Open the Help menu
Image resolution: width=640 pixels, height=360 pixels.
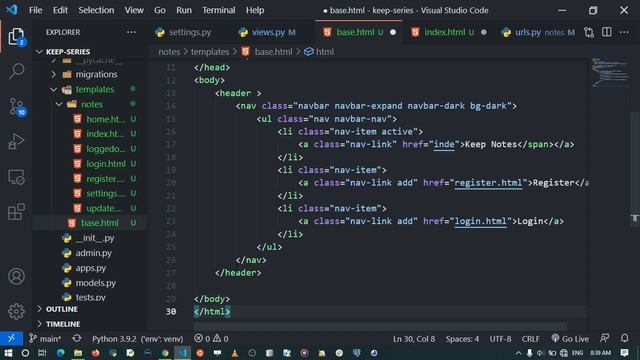pos(255,10)
